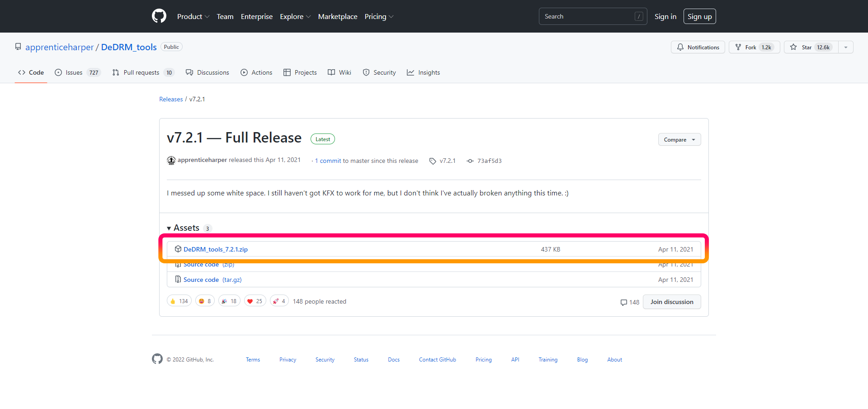Open the '1 commit' link
This screenshot has width=868, height=409.
pos(328,161)
